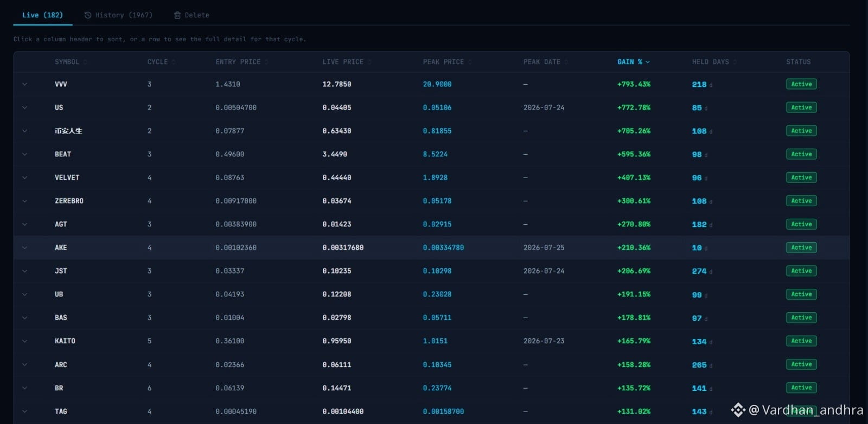Sort table by CYCLE column header
The width and height of the screenshot is (868, 424).
coord(161,62)
